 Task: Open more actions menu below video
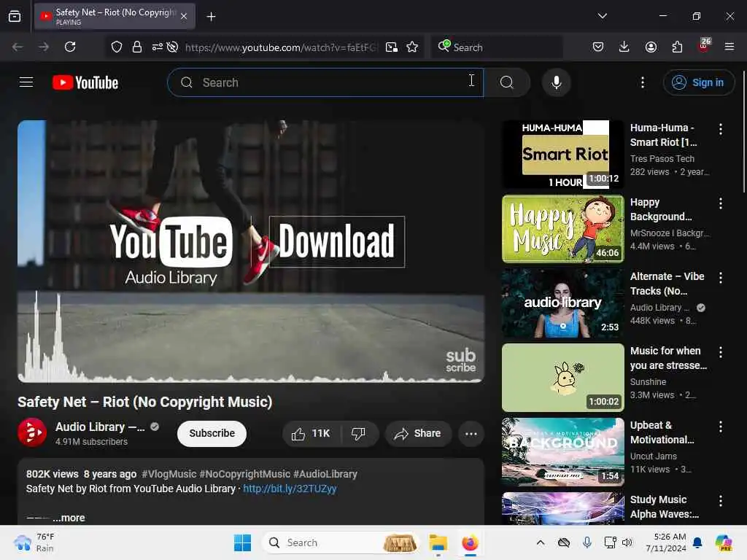click(471, 434)
